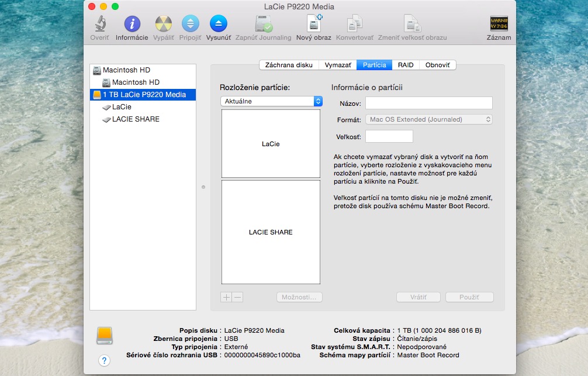Click the serial number 0000000045890c1000ba
588x376 pixels.
(262, 355)
